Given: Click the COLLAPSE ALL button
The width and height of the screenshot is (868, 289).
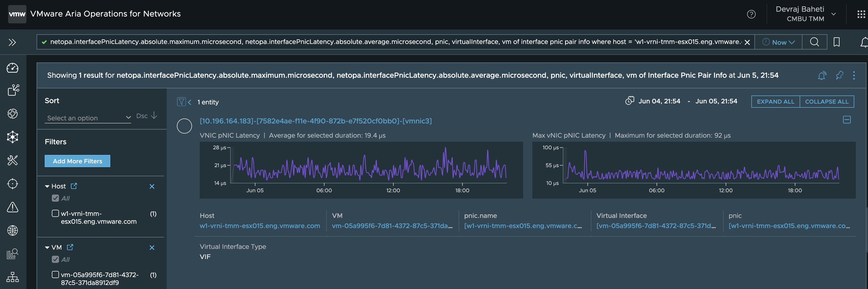Looking at the screenshot, I should 827,102.
